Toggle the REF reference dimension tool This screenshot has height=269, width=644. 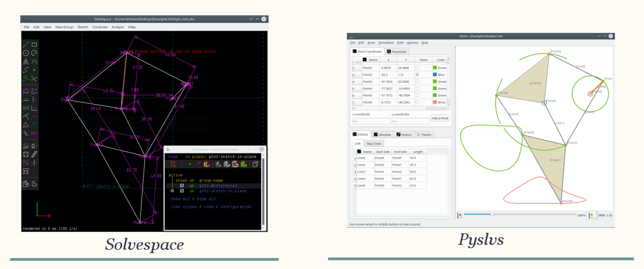(35, 133)
